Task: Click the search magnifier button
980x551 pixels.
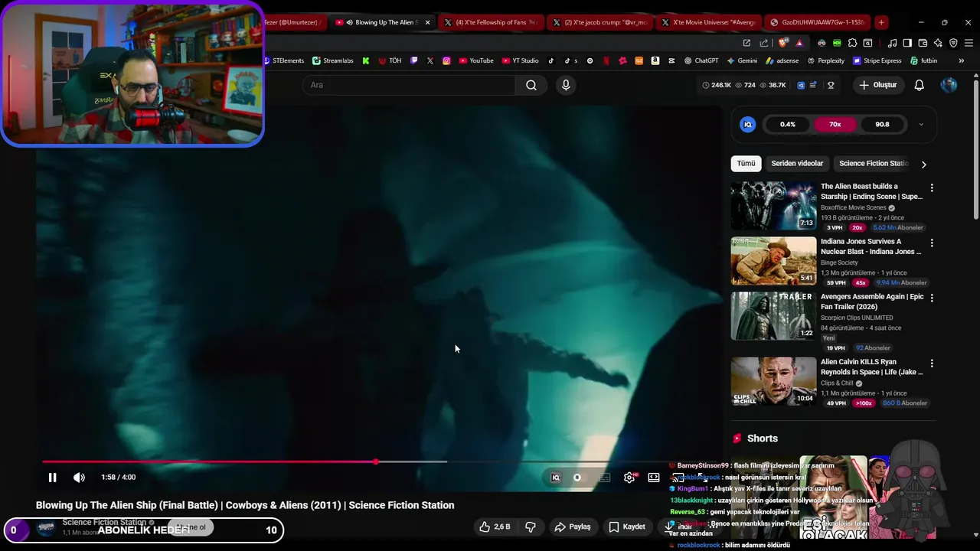Action: tap(531, 85)
